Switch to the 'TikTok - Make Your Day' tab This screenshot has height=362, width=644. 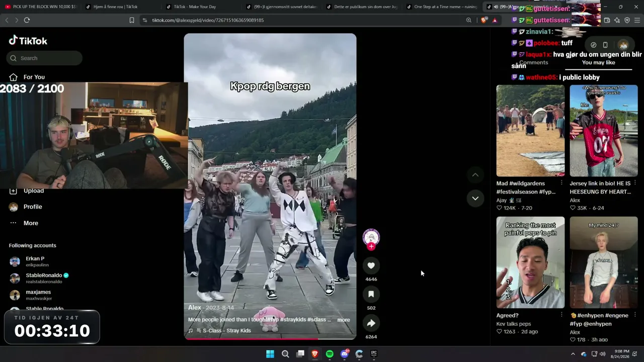201,7
